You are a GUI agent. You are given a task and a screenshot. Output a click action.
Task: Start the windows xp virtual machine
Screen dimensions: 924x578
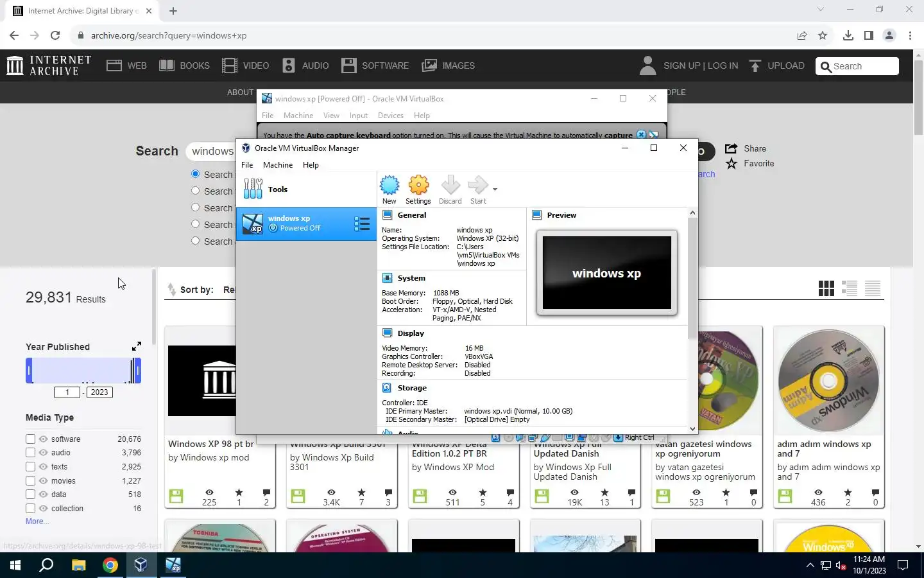point(478,189)
